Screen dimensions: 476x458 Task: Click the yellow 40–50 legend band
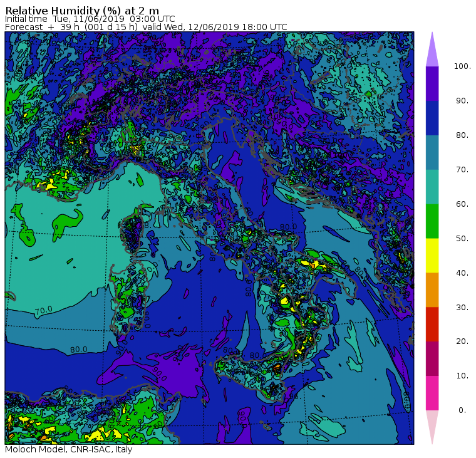(x=432, y=256)
